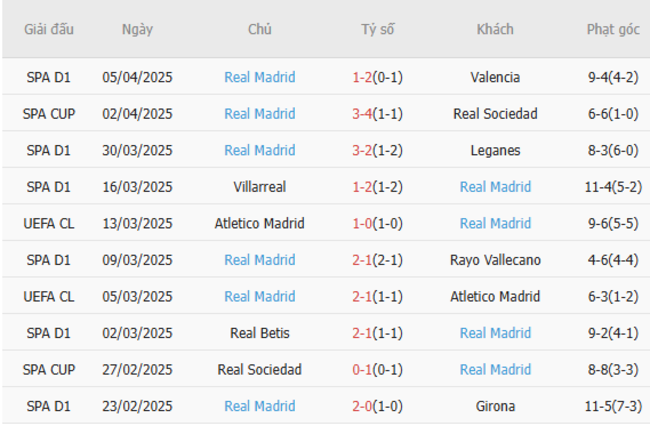This screenshot has width=650, height=434.
Task: Click the Rayo Vallecano team link
Action: click(495, 260)
